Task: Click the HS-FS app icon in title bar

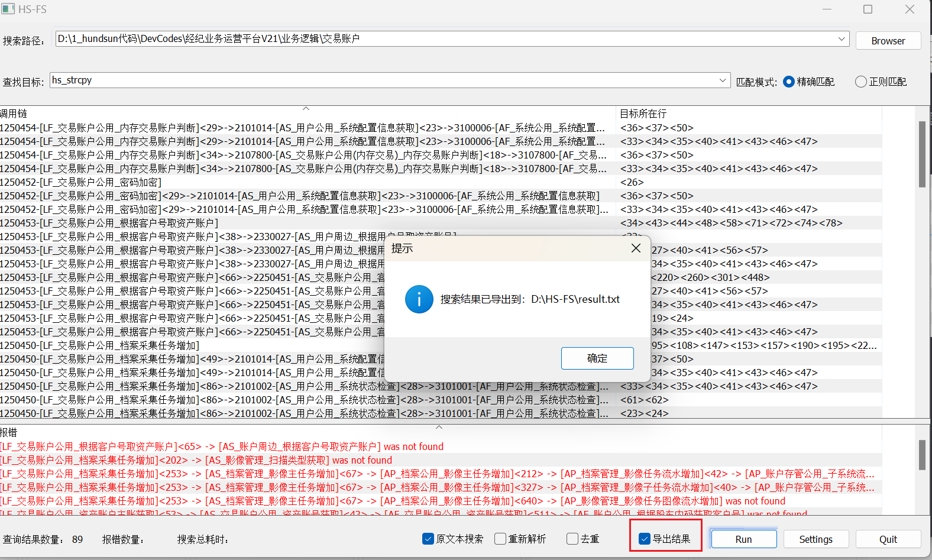Action: pyautogui.click(x=8, y=9)
